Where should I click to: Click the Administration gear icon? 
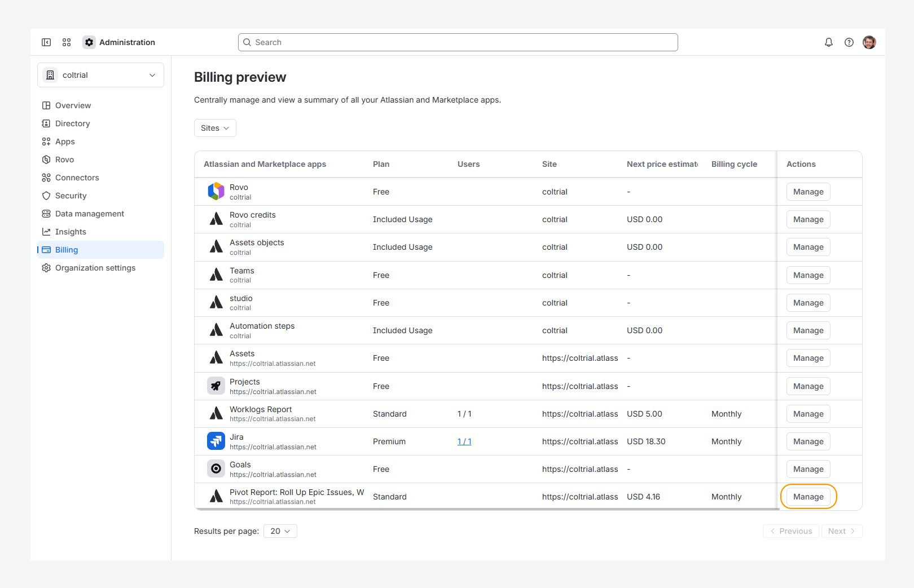(x=89, y=42)
